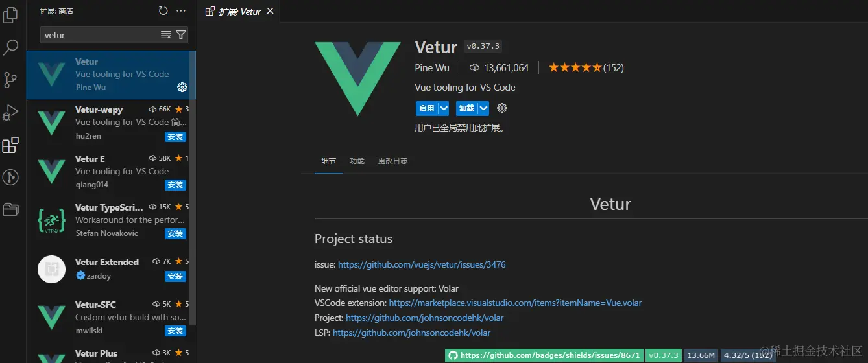Clear extensions search results icon
Viewport: 868px width, 363px height.
[166, 35]
